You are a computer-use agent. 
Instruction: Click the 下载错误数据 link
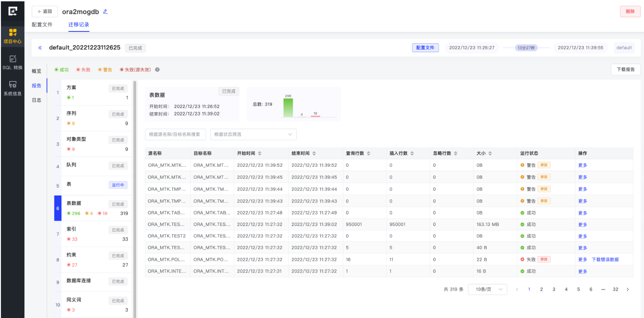tap(605, 260)
